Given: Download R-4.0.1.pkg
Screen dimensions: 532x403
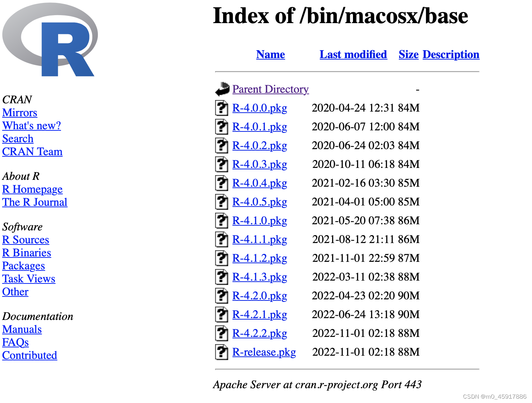Looking at the screenshot, I should pos(260,127).
